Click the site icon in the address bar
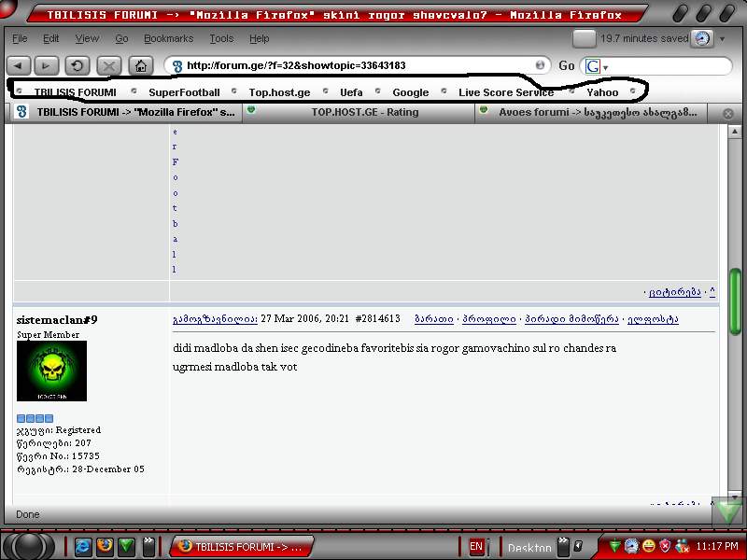The height and width of the screenshot is (560, 747). click(177, 65)
